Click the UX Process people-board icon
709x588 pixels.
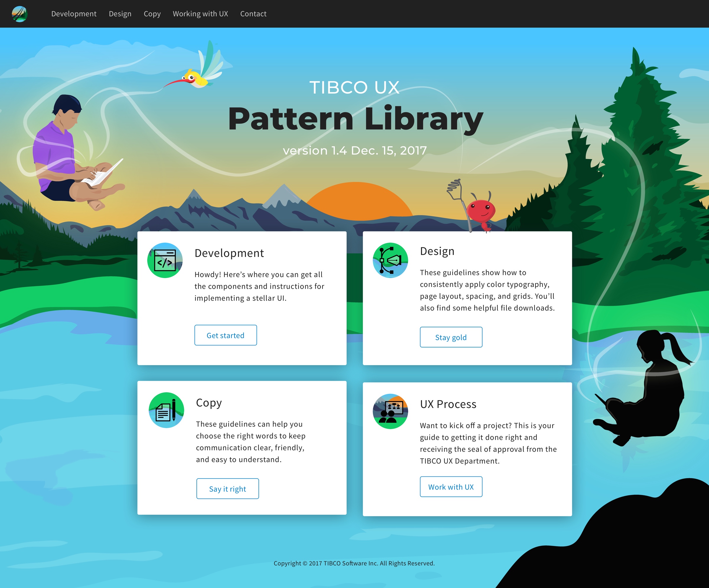[390, 411]
